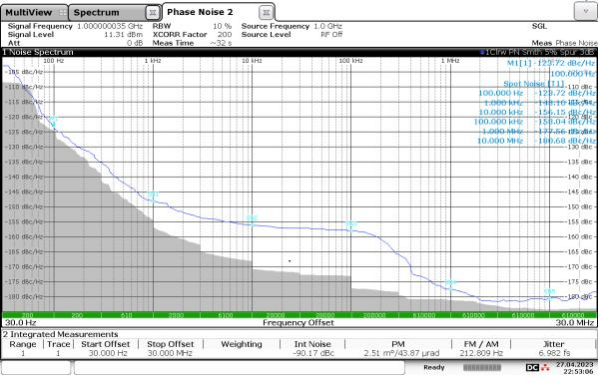The image size is (599, 383).
Task: Click the XCORR Factor setting
Action: (x=192, y=35)
